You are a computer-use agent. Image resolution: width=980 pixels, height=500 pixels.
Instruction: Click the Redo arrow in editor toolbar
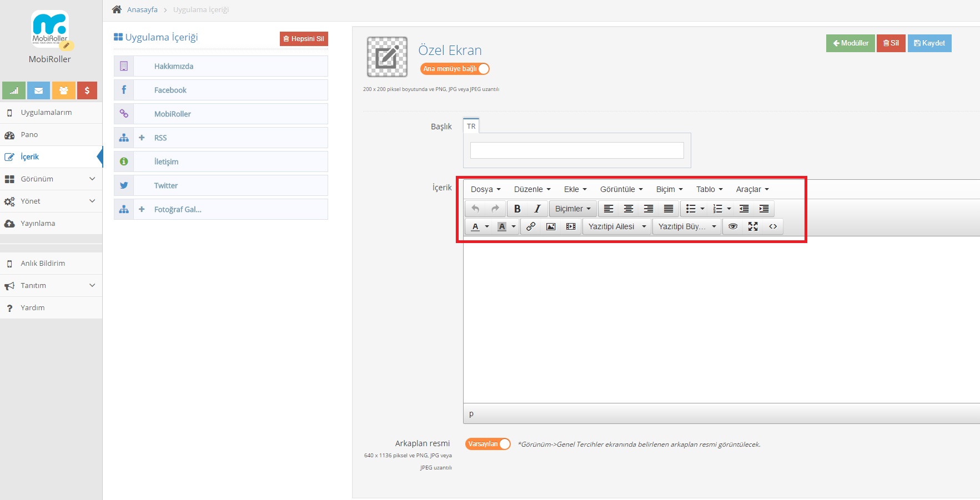click(495, 209)
